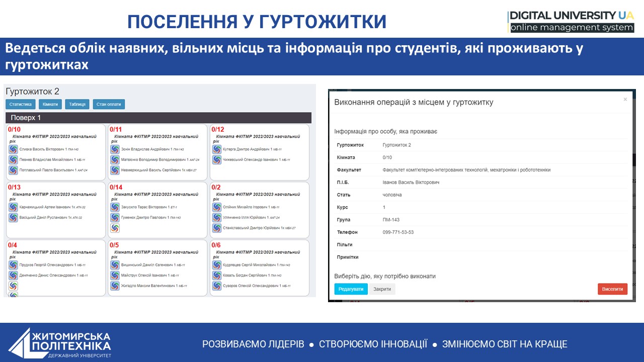Open resident icon for Карнажицький Артем Іванович
This screenshot has height=362, width=644.
click(x=13, y=207)
